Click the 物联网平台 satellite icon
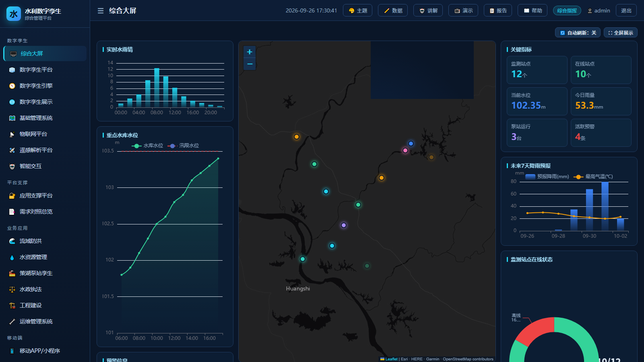Screen dimensions: 644x362 coord(12,134)
